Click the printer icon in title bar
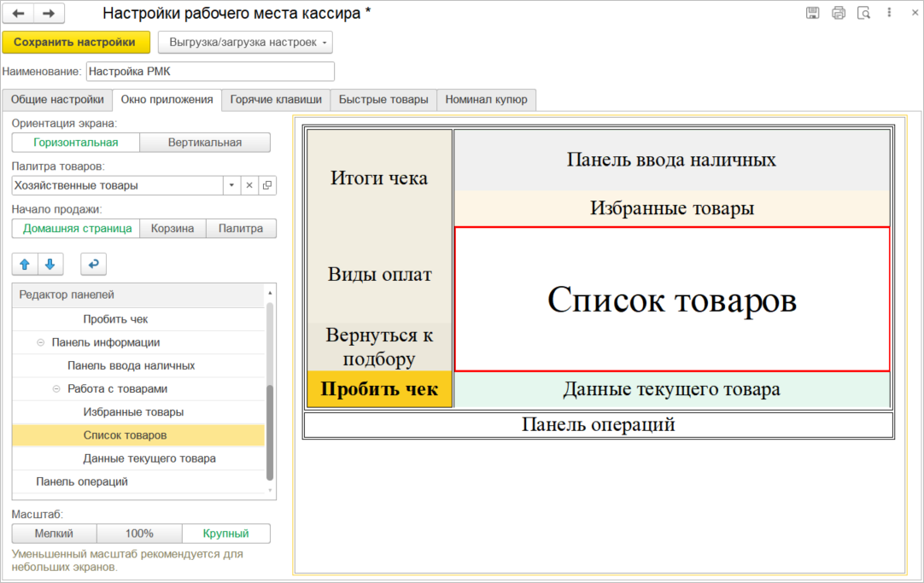 click(x=839, y=13)
